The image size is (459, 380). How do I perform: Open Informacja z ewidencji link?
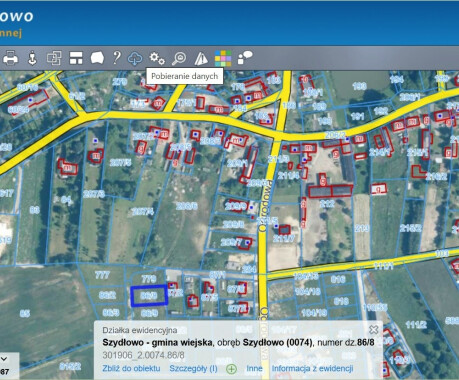(x=312, y=368)
